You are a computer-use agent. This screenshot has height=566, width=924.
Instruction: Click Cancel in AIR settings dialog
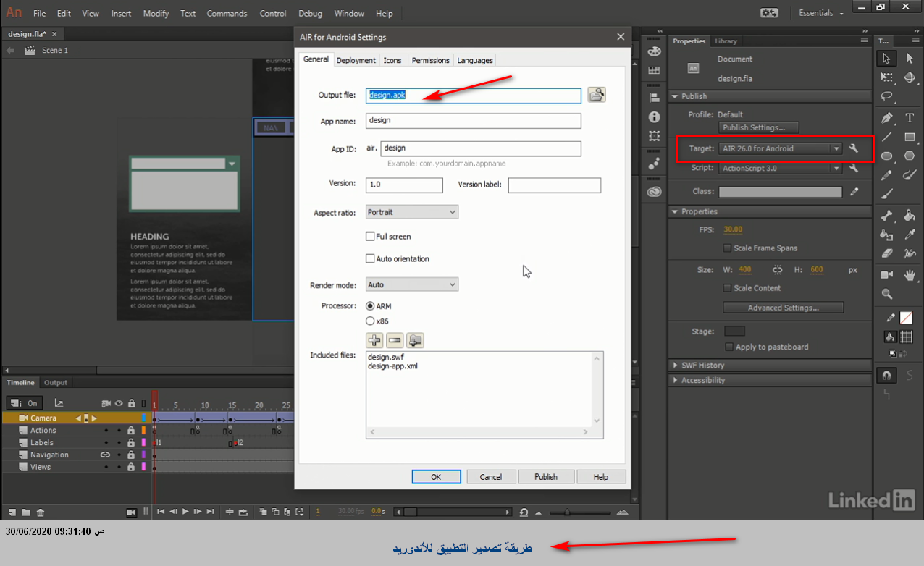[x=491, y=477]
